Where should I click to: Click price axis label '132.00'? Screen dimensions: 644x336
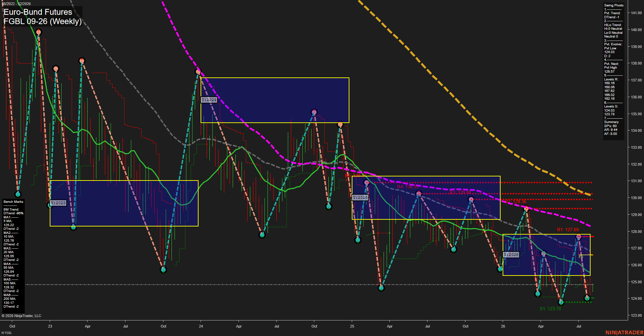[x=636, y=164]
